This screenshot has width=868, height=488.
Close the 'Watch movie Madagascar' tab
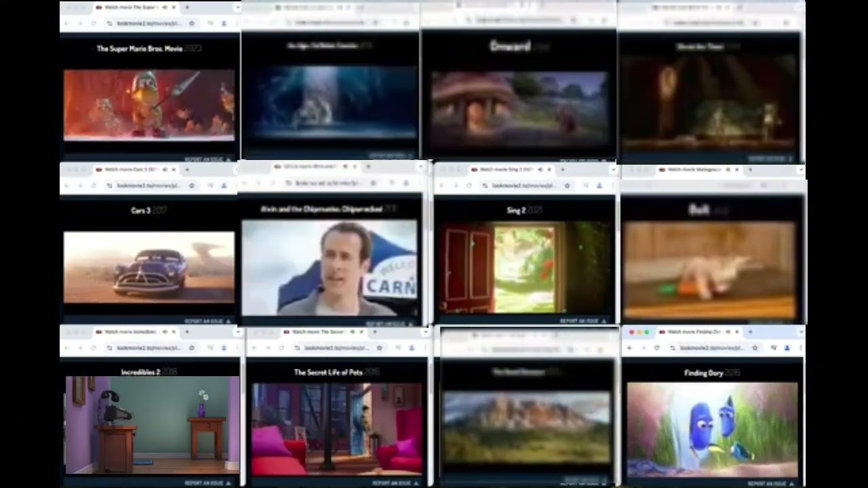point(737,169)
